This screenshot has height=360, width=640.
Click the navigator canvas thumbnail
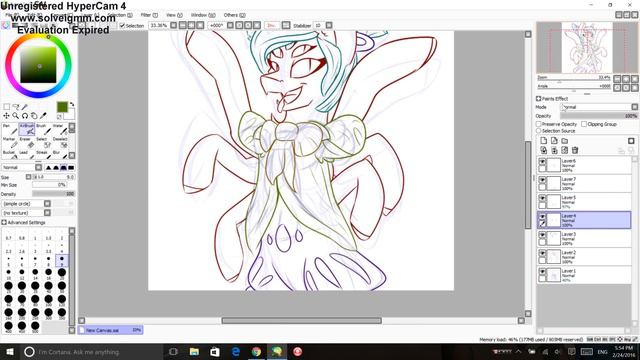click(x=587, y=47)
